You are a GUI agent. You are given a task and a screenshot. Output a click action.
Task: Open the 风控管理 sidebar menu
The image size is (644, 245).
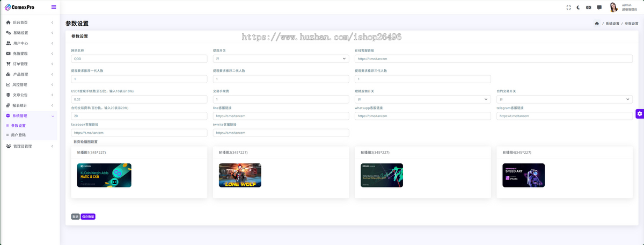(x=30, y=84)
